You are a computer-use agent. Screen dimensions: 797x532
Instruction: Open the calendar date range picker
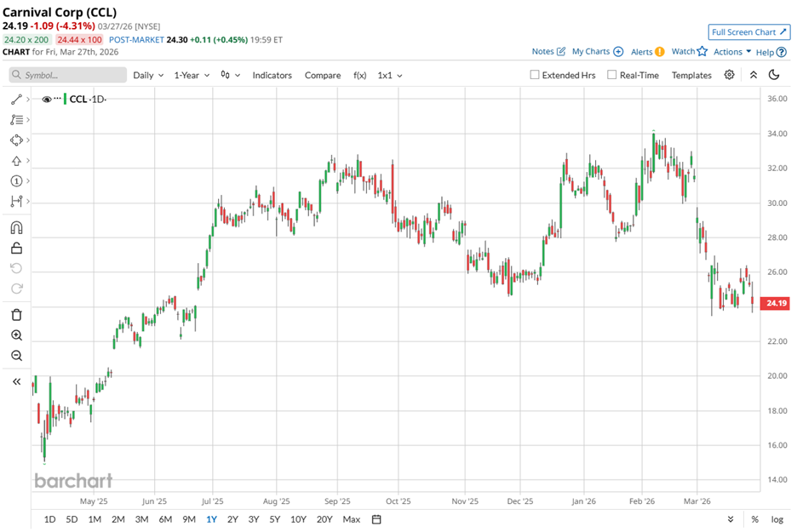[x=376, y=519]
